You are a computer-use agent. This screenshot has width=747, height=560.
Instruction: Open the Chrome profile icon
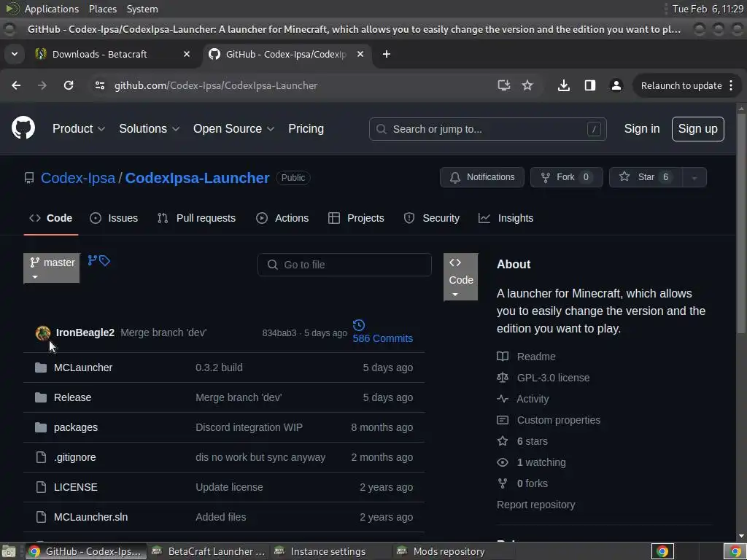pos(616,86)
